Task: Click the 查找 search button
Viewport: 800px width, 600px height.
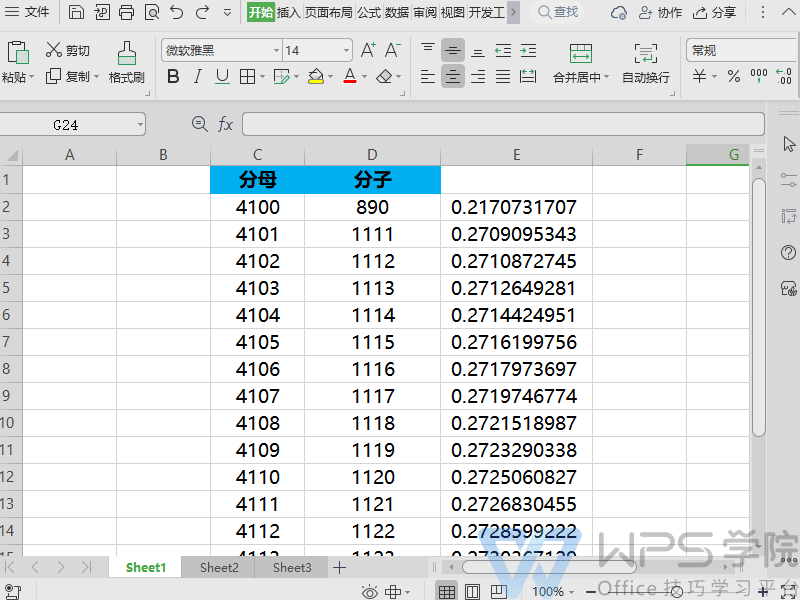Action: coord(558,12)
